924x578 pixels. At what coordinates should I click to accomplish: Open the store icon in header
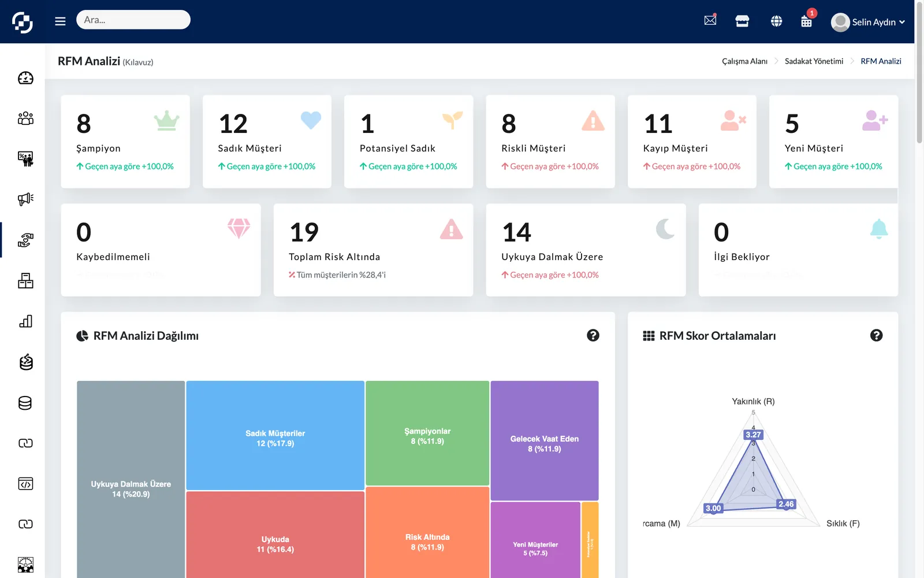[742, 21]
